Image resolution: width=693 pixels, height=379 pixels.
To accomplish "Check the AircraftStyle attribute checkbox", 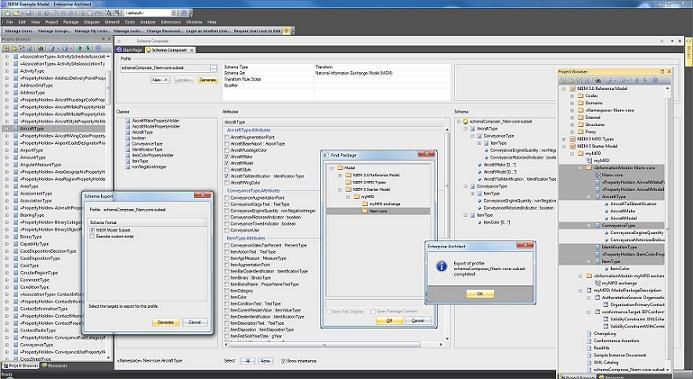I will 227,170.
